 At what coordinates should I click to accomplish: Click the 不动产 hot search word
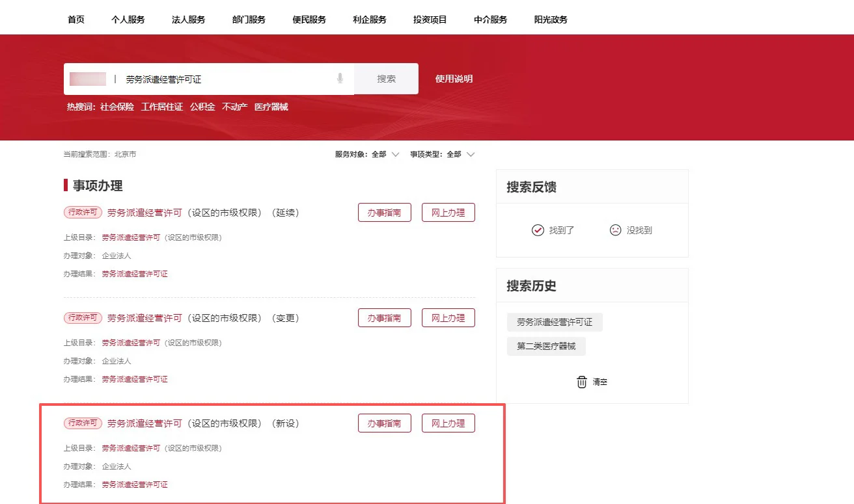(x=234, y=107)
